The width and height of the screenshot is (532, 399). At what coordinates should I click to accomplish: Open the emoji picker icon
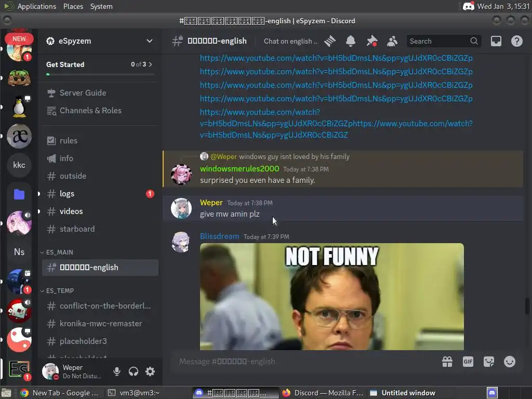pos(510,362)
